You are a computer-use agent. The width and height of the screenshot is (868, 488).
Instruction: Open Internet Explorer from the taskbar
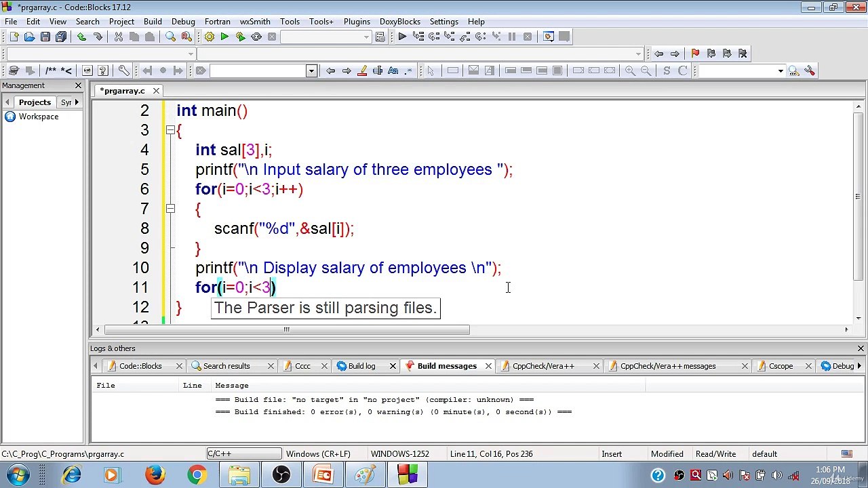pyautogui.click(x=71, y=475)
